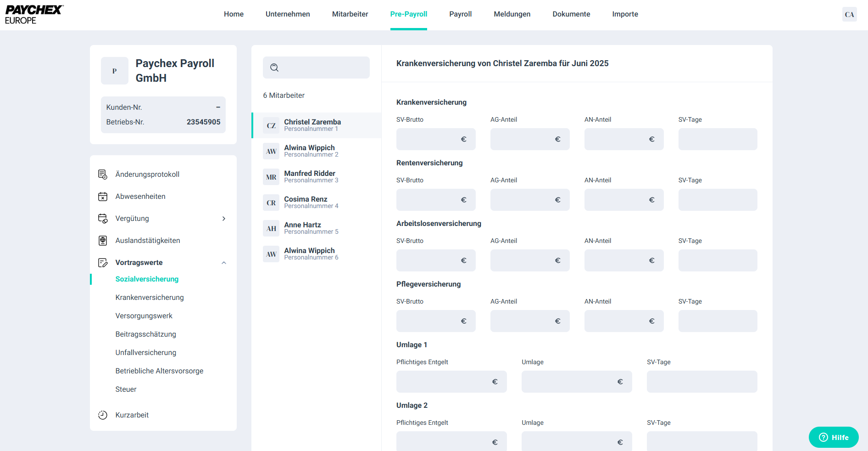
Task: Open Betriebliche Altersvorsorge in sidebar
Action: click(159, 371)
